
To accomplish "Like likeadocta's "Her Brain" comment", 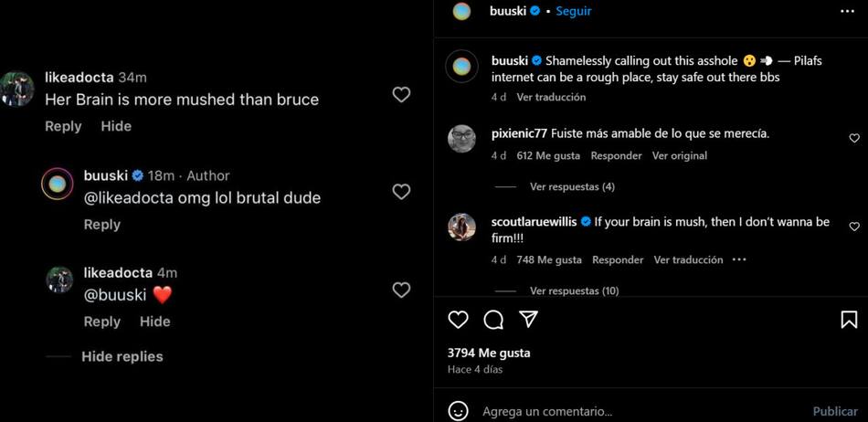I will 401,94.
